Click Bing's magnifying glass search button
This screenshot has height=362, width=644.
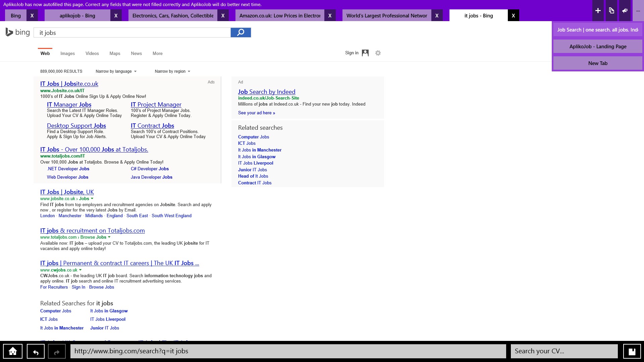click(x=240, y=33)
